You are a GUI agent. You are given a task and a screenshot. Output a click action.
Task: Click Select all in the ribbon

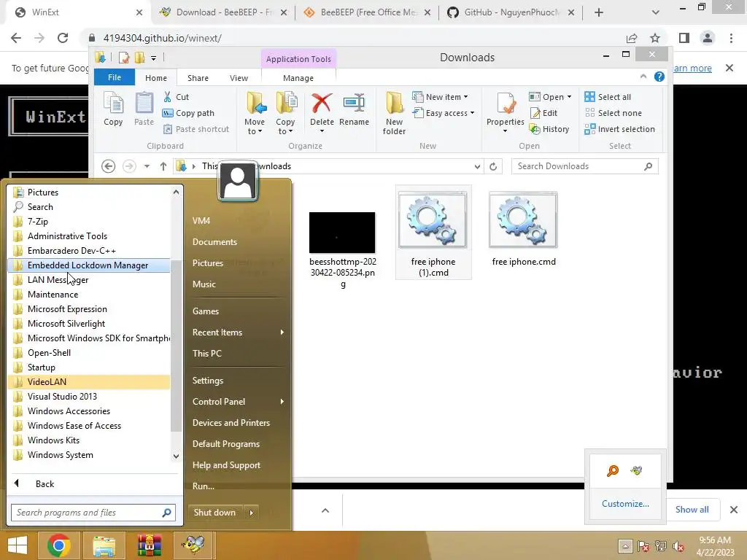(x=608, y=97)
